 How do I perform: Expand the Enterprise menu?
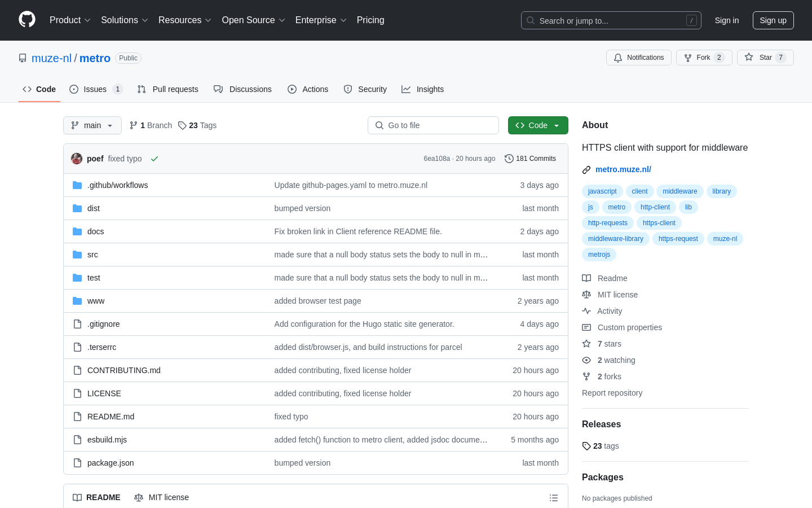point(321,20)
